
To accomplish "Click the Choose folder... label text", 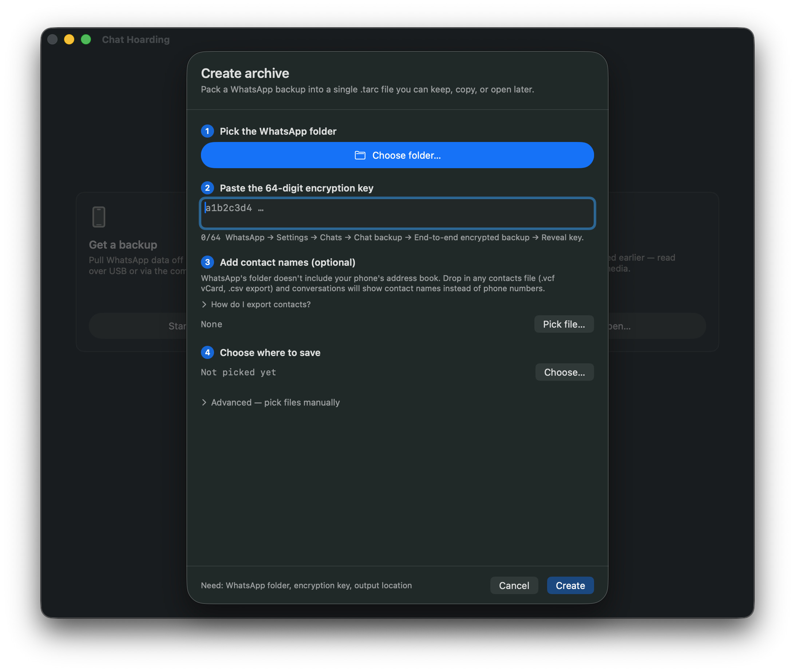I will click(407, 155).
